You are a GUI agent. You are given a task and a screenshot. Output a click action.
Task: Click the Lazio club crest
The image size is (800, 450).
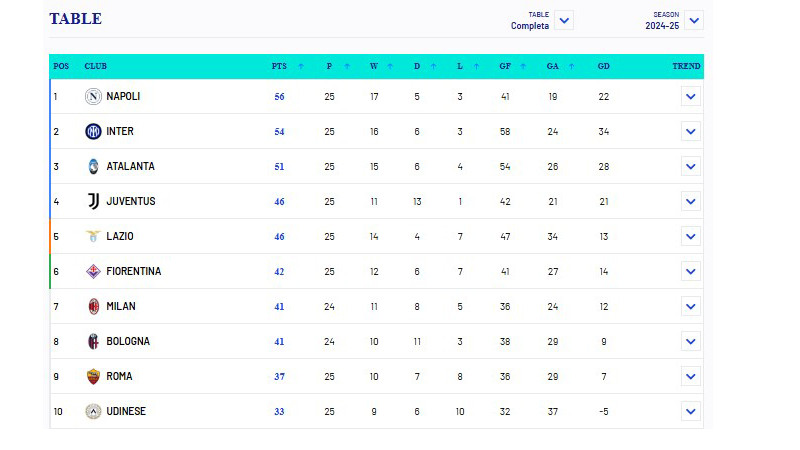(93, 236)
